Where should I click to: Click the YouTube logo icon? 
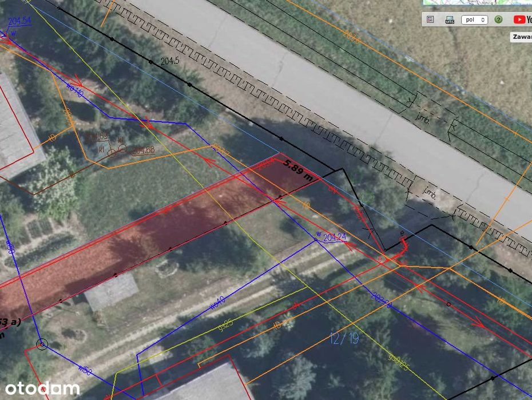519,19
